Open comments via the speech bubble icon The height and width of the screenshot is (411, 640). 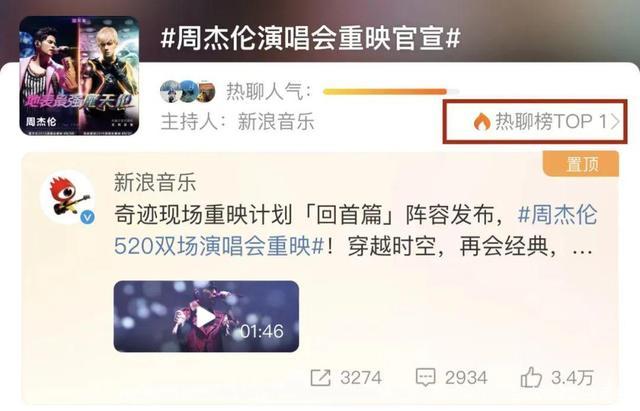pos(425,377)
